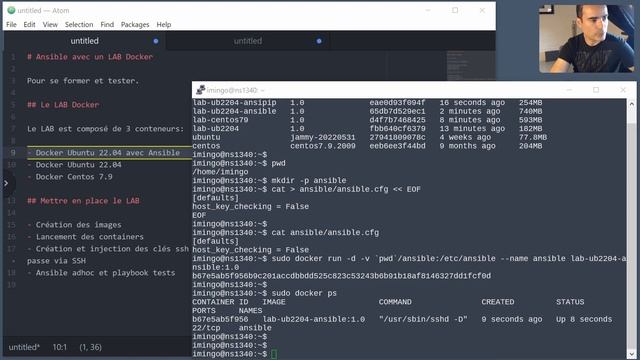
Task: Open the View menu in Atom
Action: tap(50, 24)
